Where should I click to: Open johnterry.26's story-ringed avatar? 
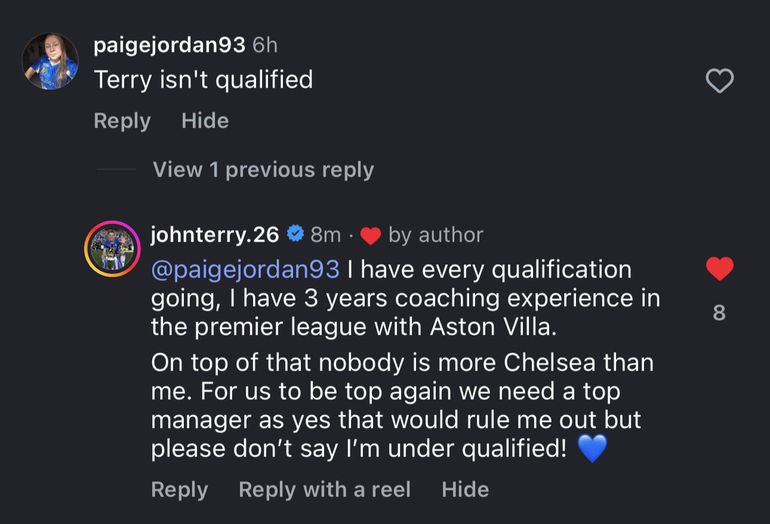(112, 248)
